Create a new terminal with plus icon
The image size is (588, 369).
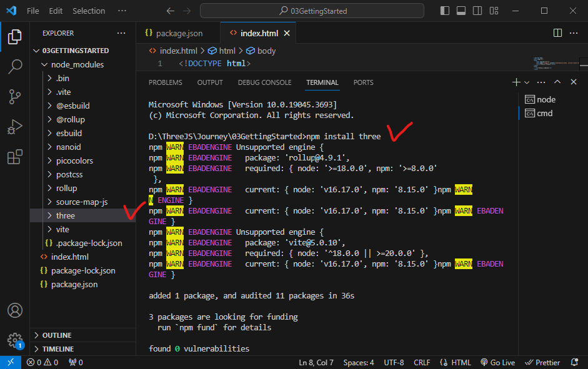(x=516, y=82)
